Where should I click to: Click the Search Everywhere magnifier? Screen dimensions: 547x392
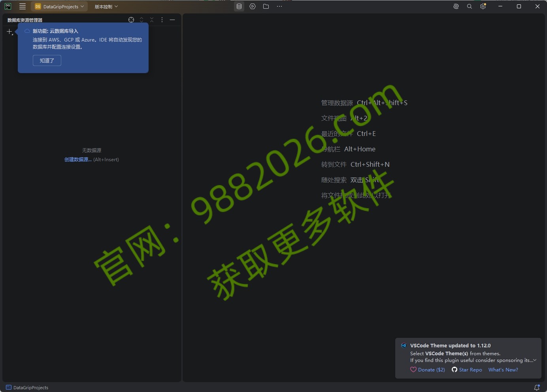coord(470,6)
